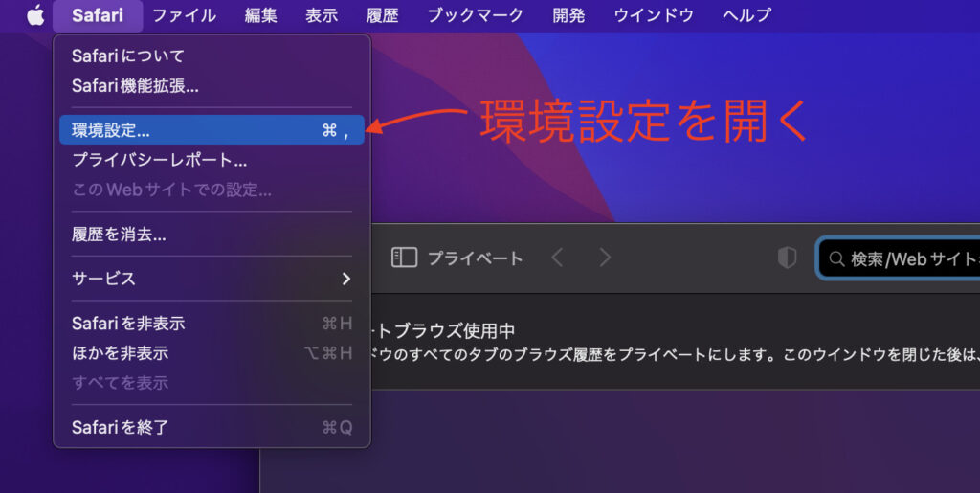The height and width of the screenshot is (493, 980).
Task: Choose Safari機能拡張… from the menu
Action: point(212,85)
